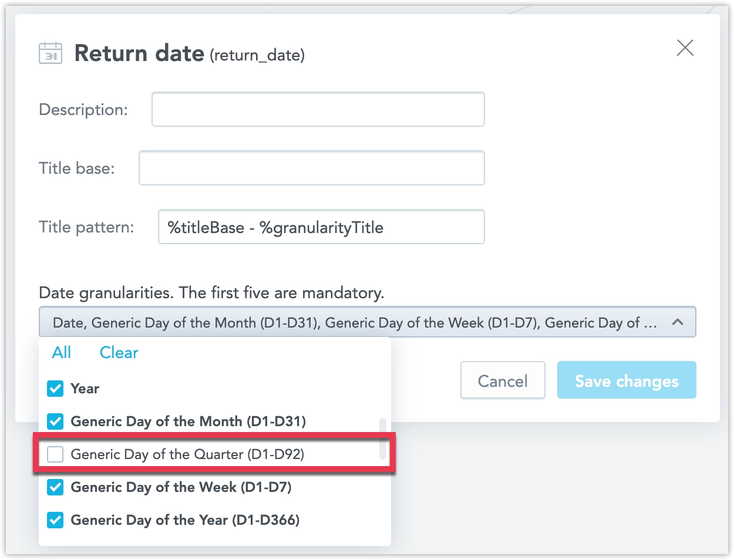Toggle Generic Day of the Year (D1-D366)
The image size is (734, 560).
tap(55, 520)
